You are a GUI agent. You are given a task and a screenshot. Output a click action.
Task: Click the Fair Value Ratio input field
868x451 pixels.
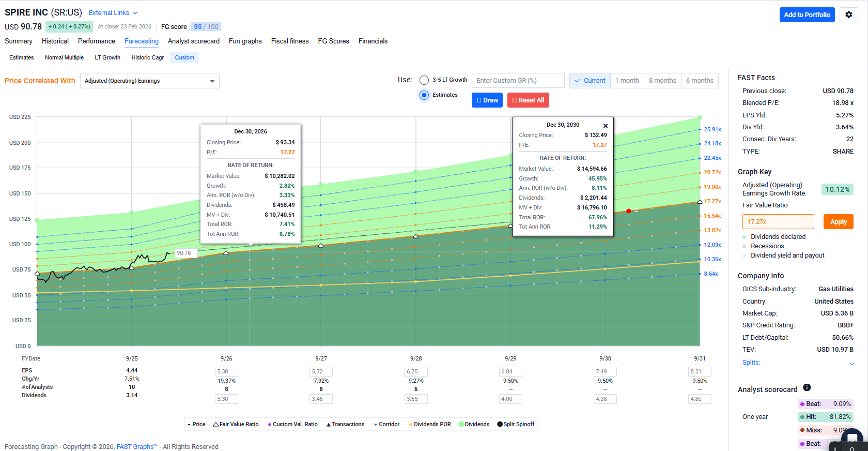click(x=778, y=222)
